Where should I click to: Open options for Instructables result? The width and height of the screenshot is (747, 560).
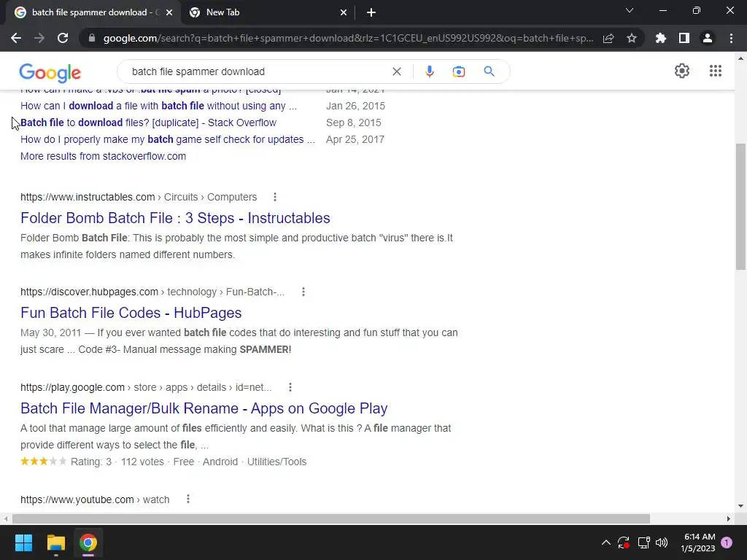tap(275, 197)
